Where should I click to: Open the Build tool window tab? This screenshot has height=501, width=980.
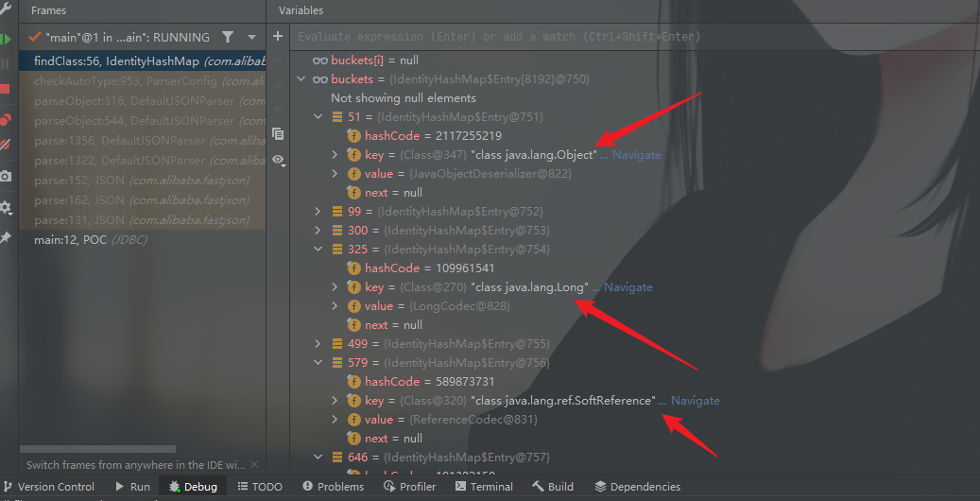pyautogui.click(x=553, y=487)
